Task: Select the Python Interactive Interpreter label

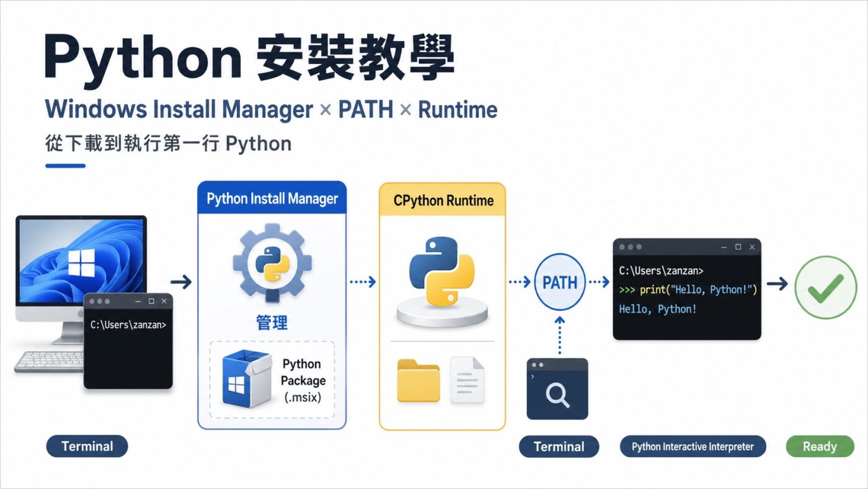Action: coord(693,446)
